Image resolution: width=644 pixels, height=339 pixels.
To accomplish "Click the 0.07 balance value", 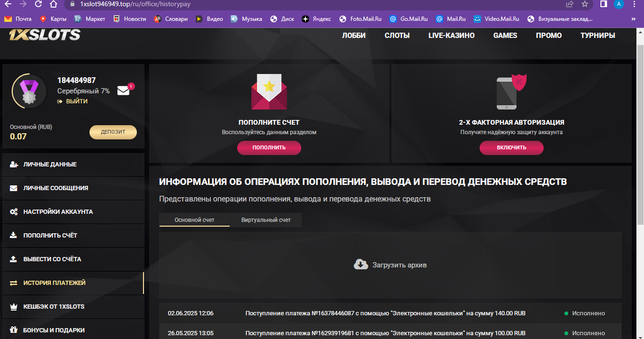I will pyautogui.click(x=18, y=137).
